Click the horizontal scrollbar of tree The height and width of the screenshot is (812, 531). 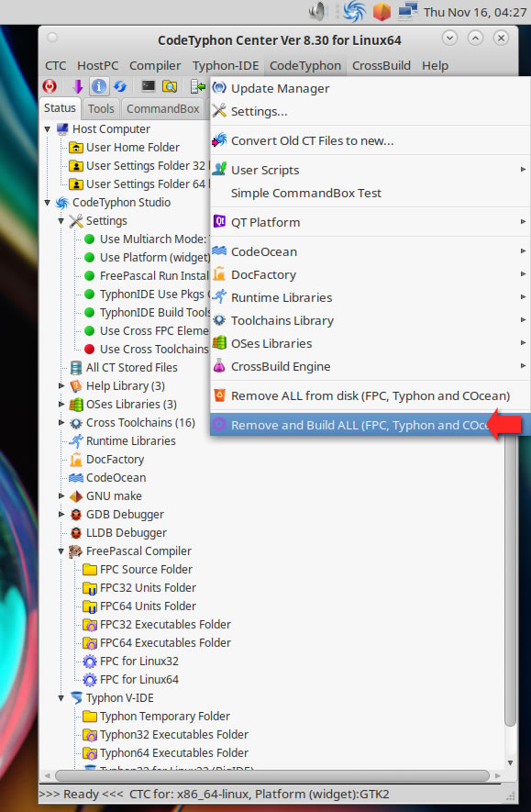click(272, 775)
